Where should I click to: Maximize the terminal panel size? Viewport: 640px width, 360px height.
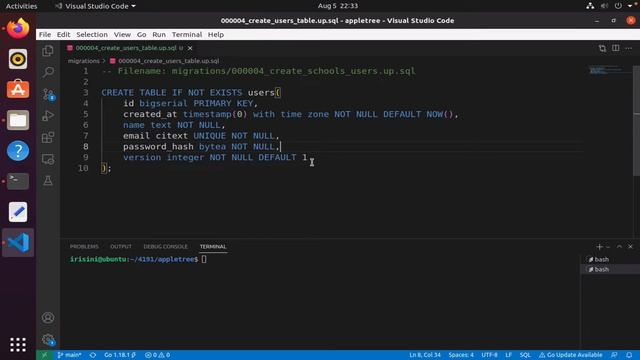[619, 247]
